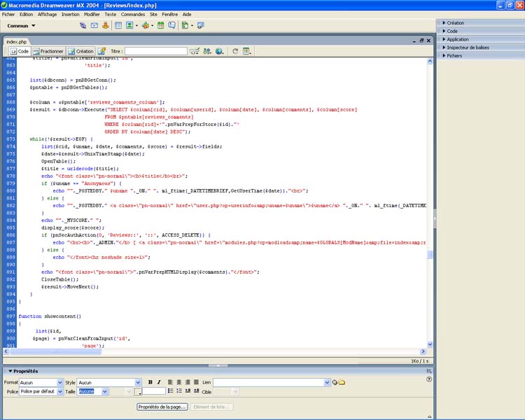Toggle Bold formatting in Properties
Image resolution: width=525 pixels, height=420 pixels.
tap(150, 382)
